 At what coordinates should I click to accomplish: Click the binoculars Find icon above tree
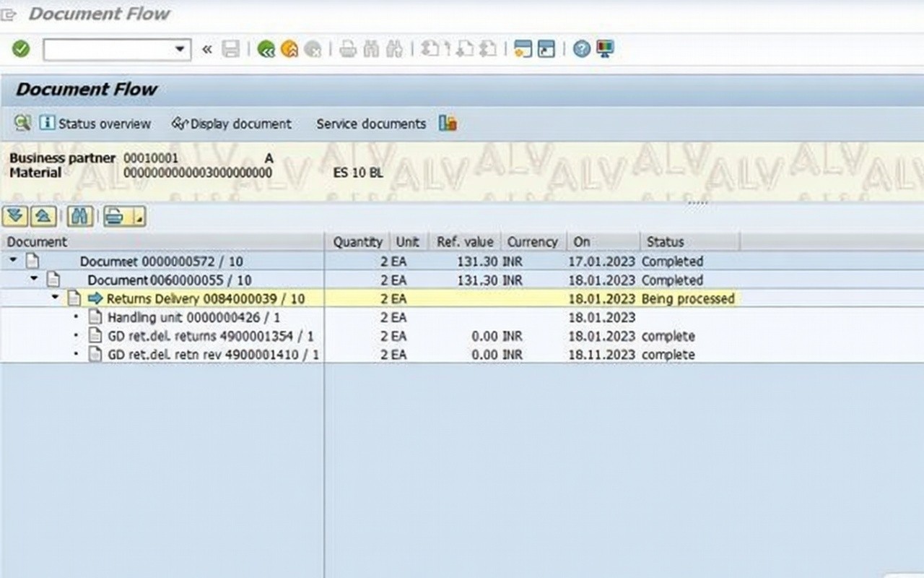pos(79,216)
